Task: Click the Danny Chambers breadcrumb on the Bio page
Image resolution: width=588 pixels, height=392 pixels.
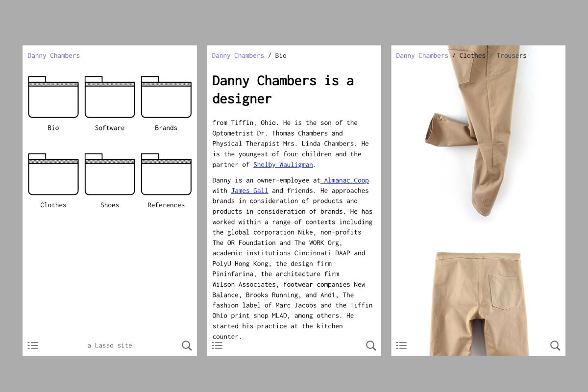Action: pyautogui.click(x=238, y=55)
